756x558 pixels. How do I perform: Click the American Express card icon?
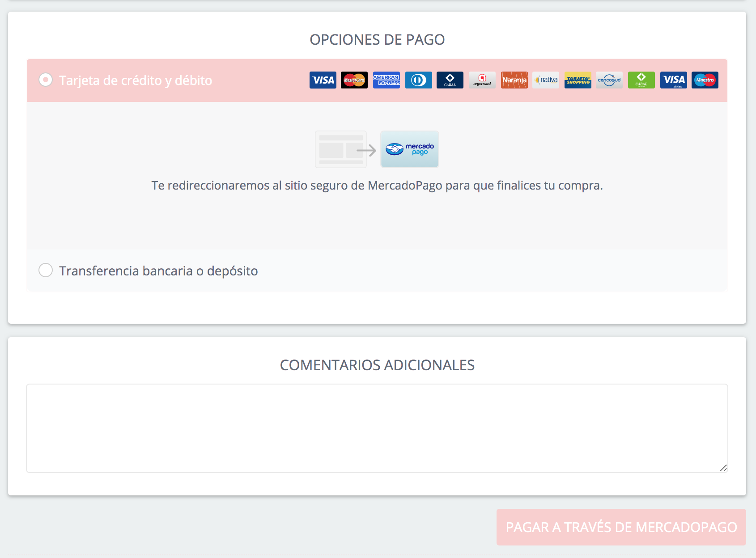[386, 80]
